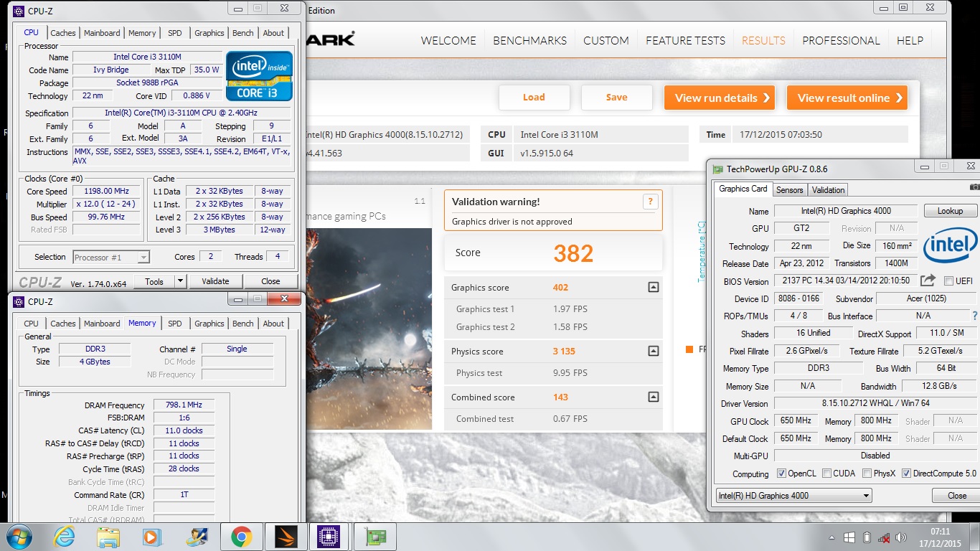Viewport: 980px width, 551px height.
Task: Open Windows Explorer folder on the taskbar
Action: [x=108, y=537]
